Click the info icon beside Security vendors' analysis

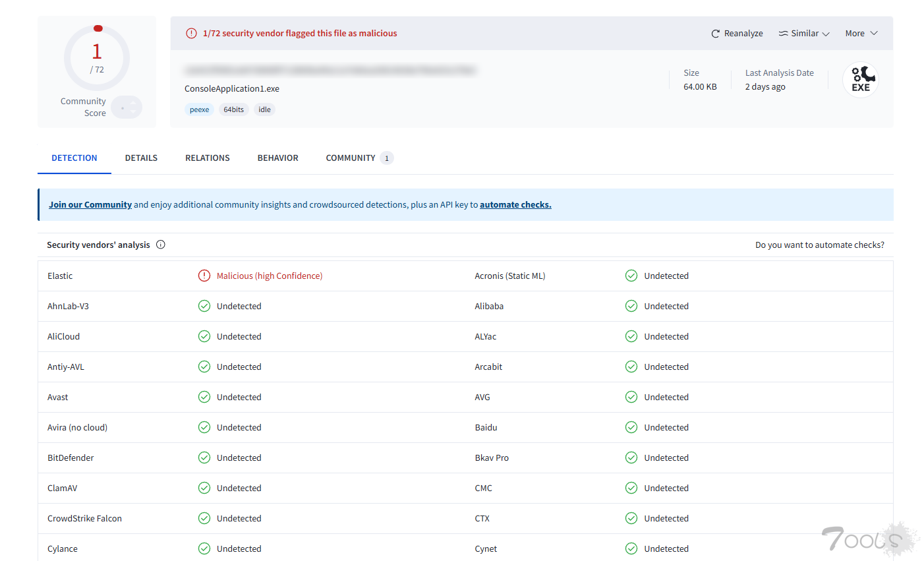[x=161, y=245]
